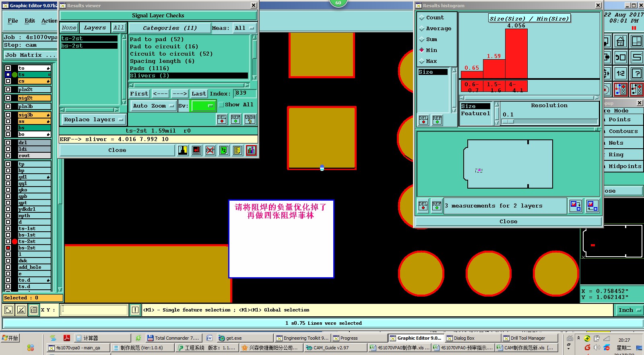
Task: Select the Max radio option
Action: [422, 61]
